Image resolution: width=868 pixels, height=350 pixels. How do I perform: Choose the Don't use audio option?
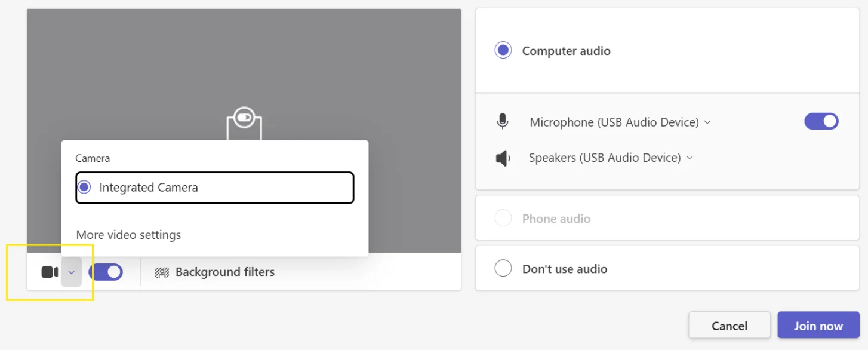pos(503,269)
